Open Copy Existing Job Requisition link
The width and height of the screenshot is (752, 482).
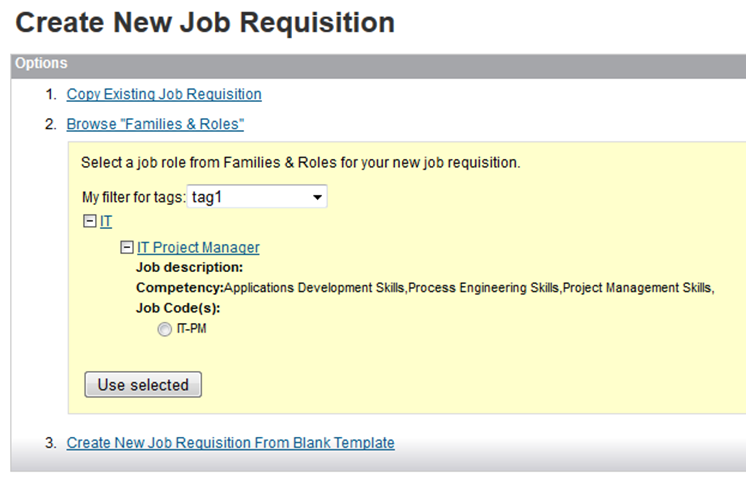(164, 94)
